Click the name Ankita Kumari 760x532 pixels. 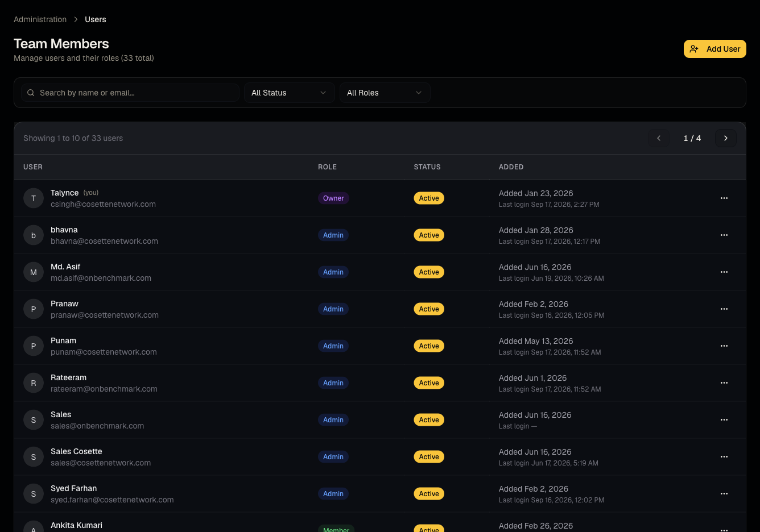pyautogui.click(x=76, y=525)
